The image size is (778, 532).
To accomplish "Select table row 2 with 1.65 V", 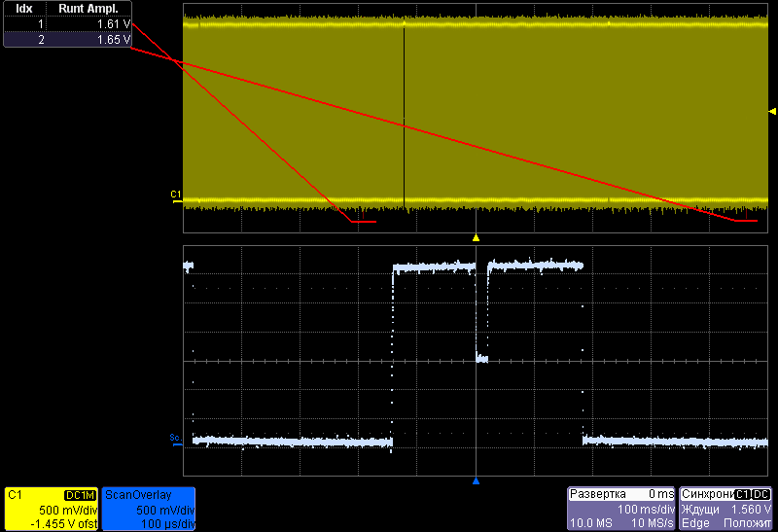I will pos(66,40).
